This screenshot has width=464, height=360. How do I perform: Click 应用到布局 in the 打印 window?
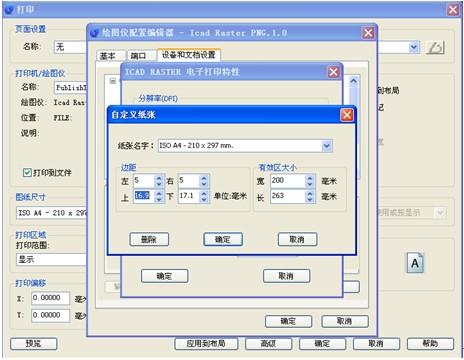click(x=206, y=344)
